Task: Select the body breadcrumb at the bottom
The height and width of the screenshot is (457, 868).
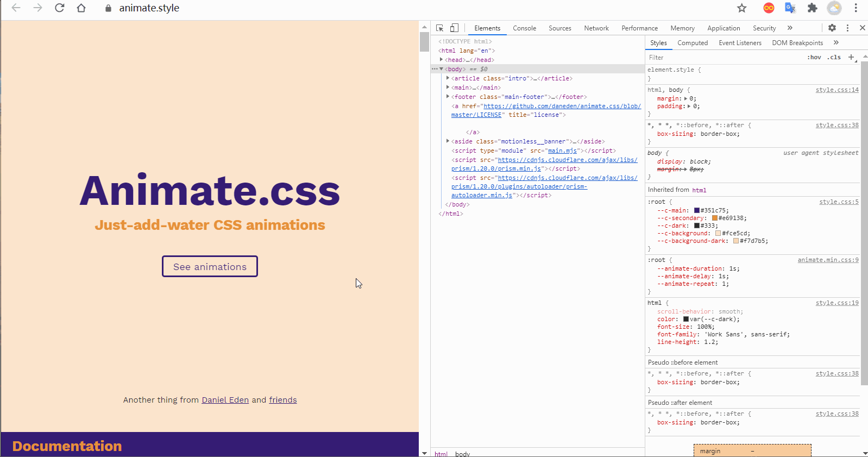Action: coord(462,454)
